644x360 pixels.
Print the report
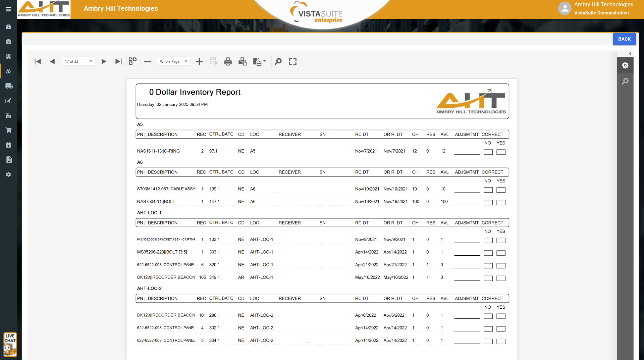point(228,61)
